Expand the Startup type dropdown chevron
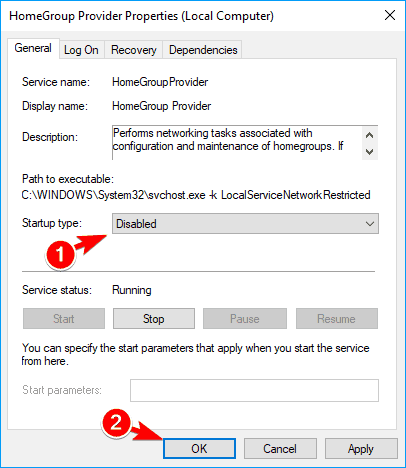406x468 pixels. point(370,224)
